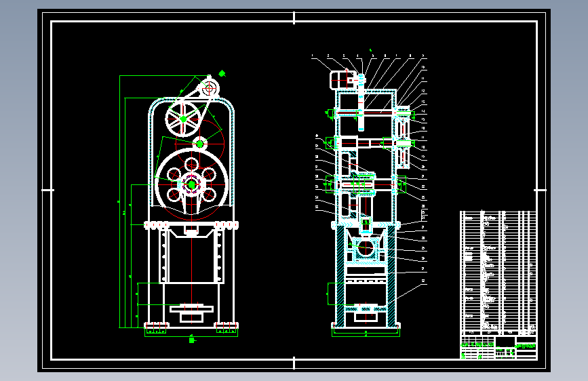This screenshot has width=588, height=381.
Task: Click the parts list table
Action: point(498,273)
